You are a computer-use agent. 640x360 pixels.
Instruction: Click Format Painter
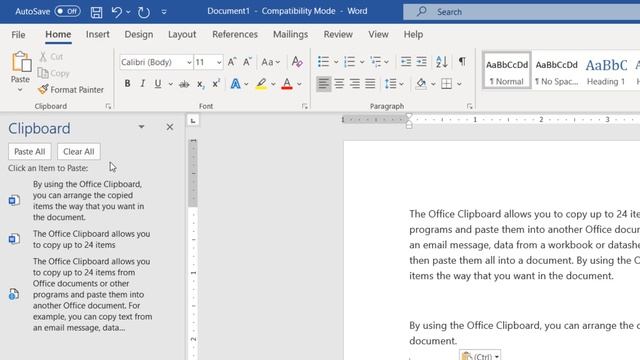[71, 89]
